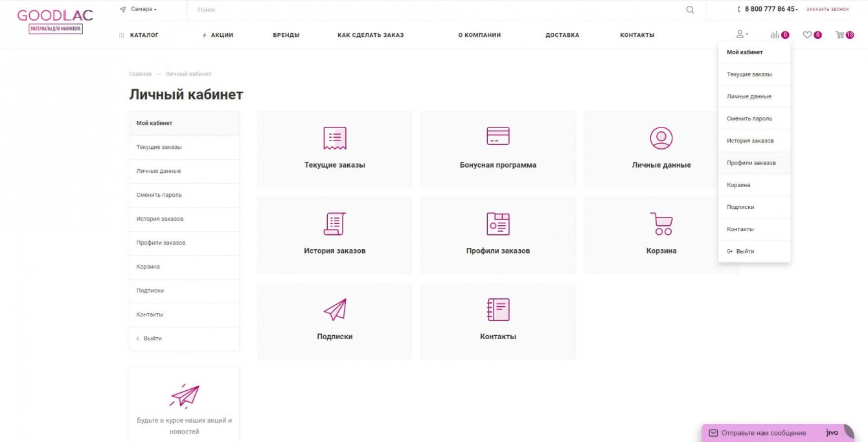Click the ID form icon on Профили заказов card
Viewport: 868px width, 442px height.
coord(498,223)
